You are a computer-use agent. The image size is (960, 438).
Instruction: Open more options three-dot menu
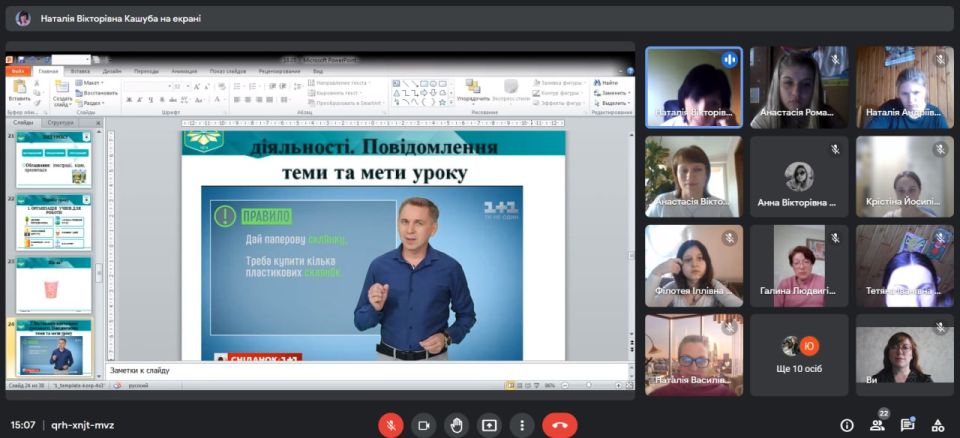(521, 425)
